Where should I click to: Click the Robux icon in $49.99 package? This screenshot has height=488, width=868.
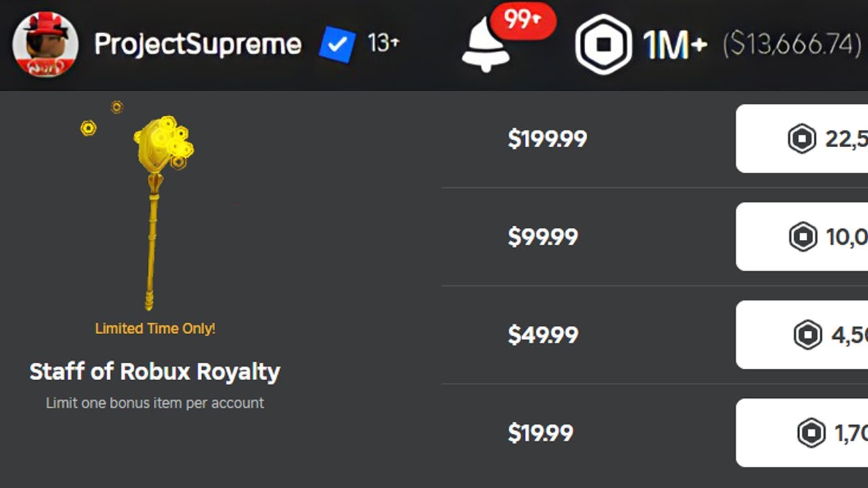click(808, 335)
